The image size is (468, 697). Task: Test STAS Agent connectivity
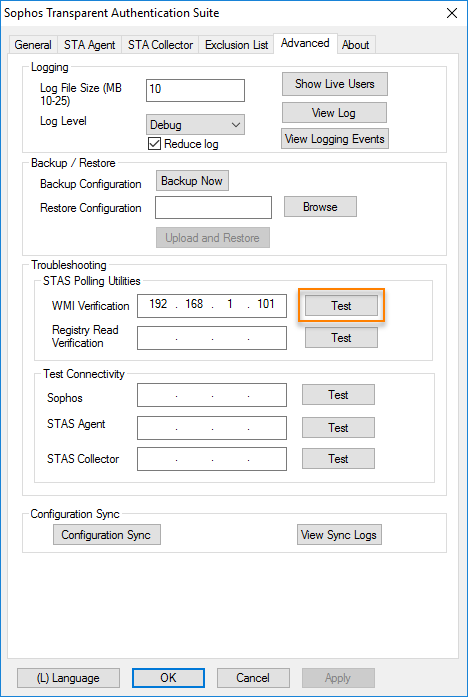(x=338, y=428)
